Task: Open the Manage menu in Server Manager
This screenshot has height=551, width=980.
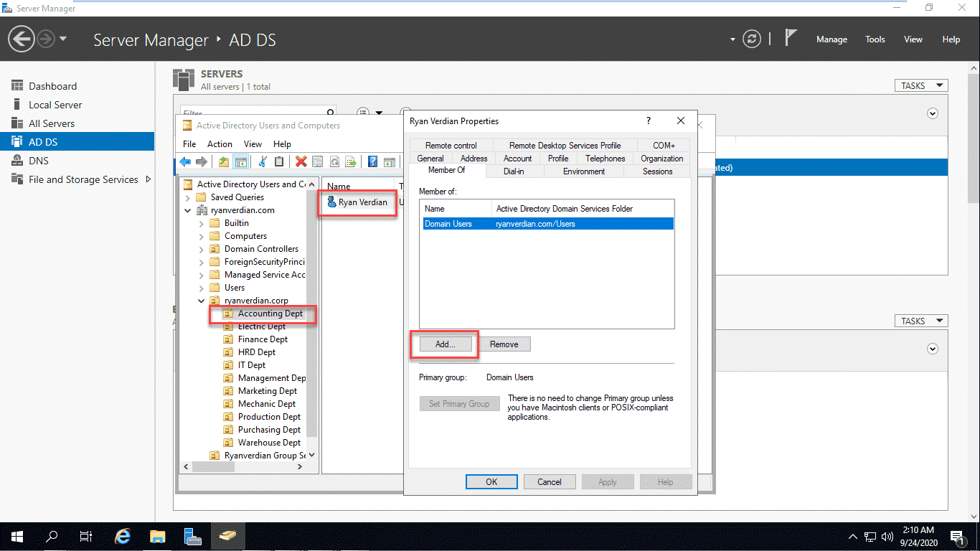Action: point(831,39)
